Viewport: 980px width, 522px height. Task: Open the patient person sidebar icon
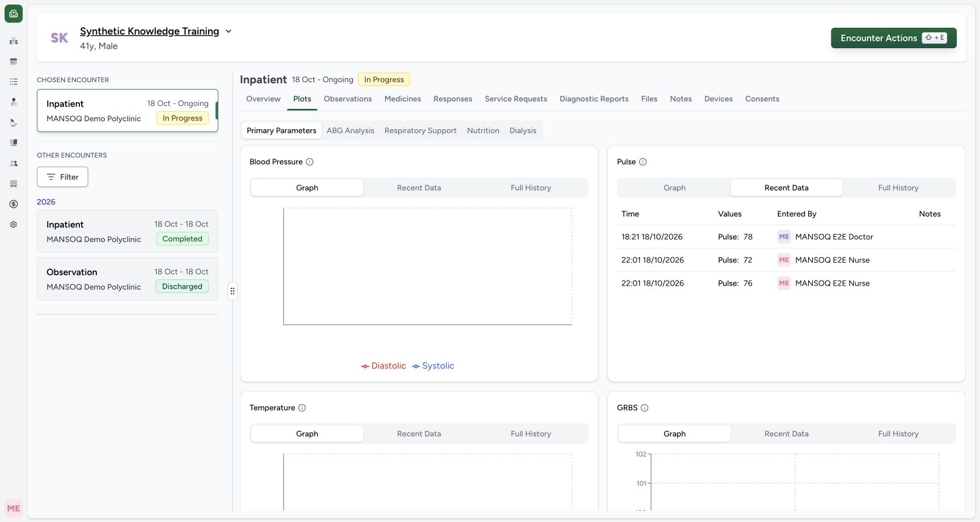pyautogui.click(x=14, y=102)
